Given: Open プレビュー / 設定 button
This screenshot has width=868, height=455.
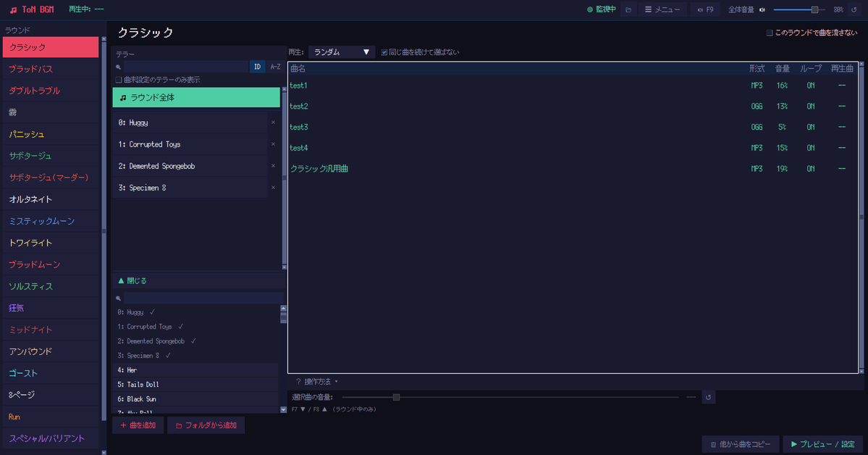Looking at the screenshot, I should [822, 444].
